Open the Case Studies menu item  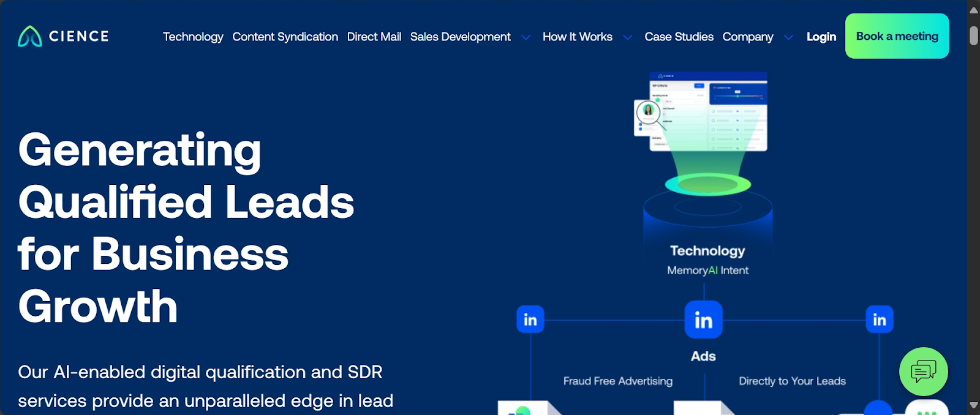(679, 37)
